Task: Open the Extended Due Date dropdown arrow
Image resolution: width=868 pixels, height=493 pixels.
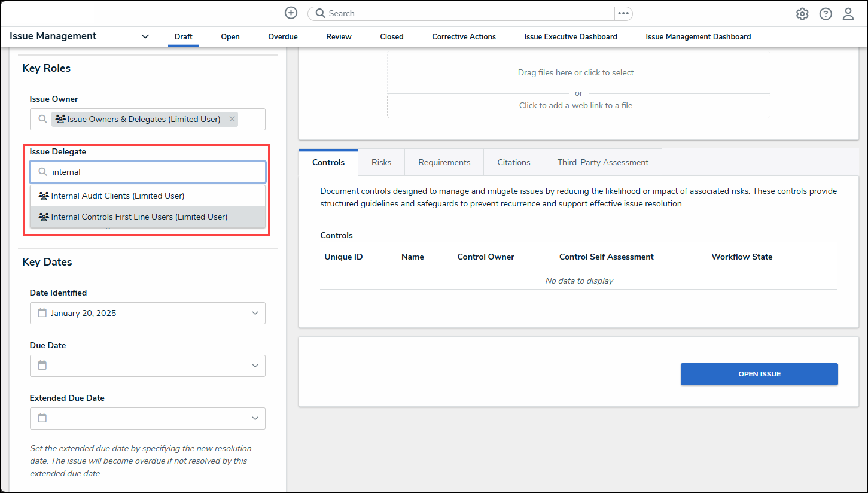Action: [x=255, y=418]
